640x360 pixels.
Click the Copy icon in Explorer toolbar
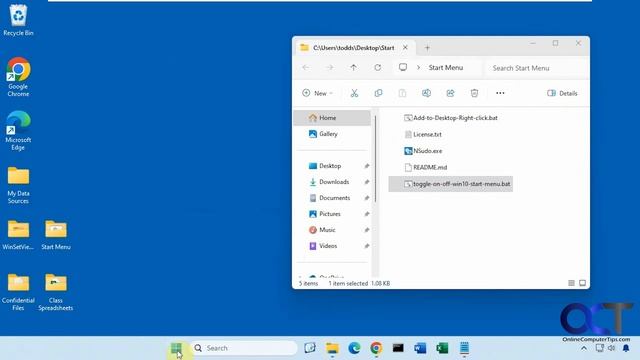(378, 93)
